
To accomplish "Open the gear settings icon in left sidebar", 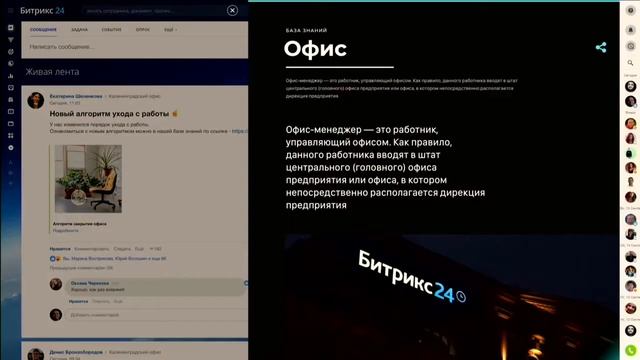I will (x=11, y=147).
